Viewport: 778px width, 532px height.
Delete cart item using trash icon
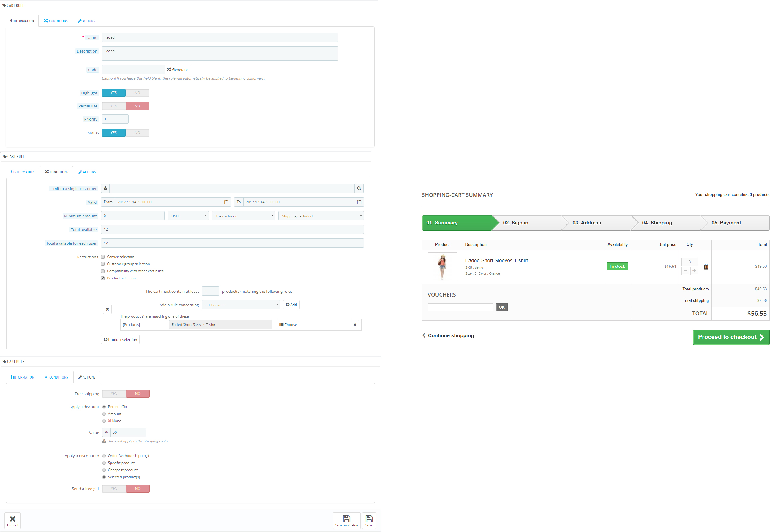tap(706, 267)
